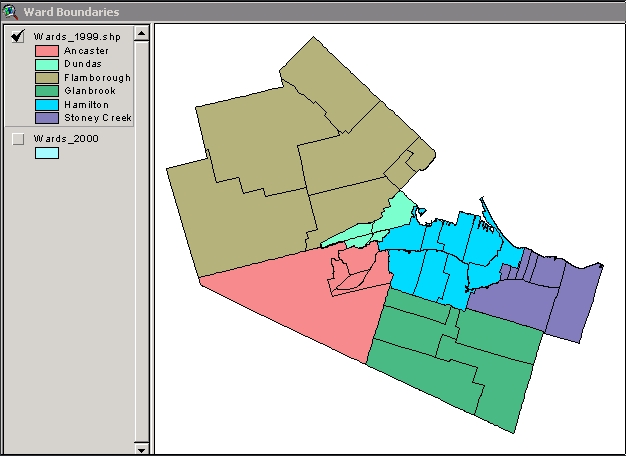The width and height of the screenshot is (626, 456).
Task: Click the Ward Boundaries window icon
Action: (10, 12)
